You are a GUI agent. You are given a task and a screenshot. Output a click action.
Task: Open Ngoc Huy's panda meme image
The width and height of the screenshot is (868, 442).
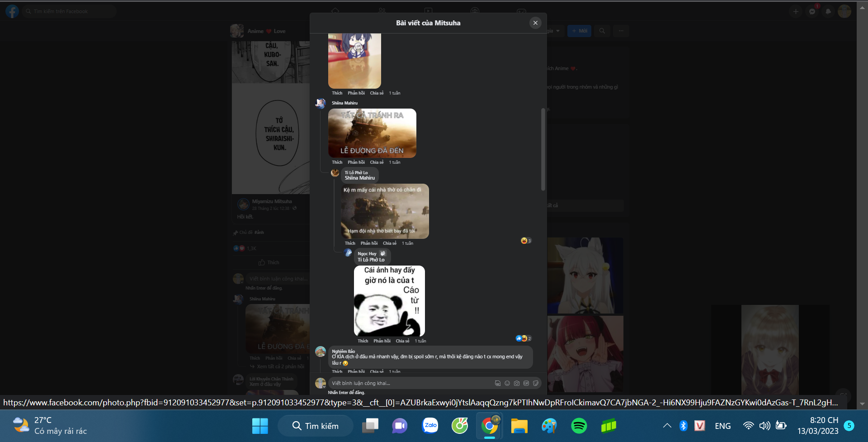coord(389,301)
